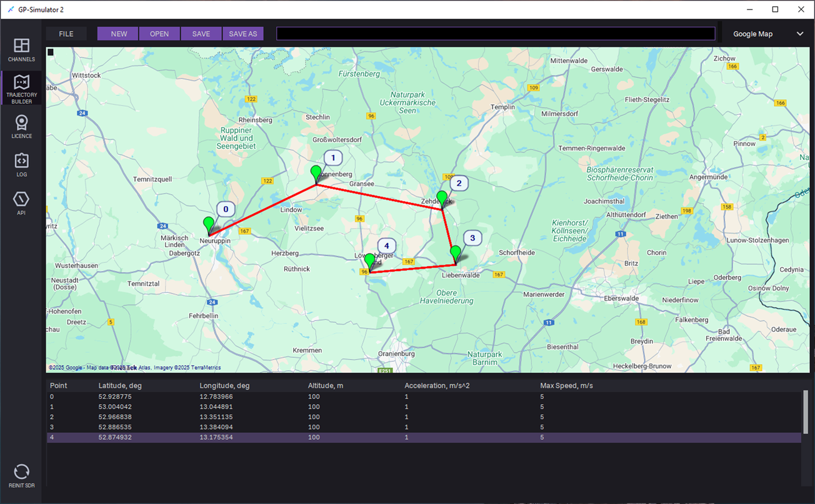The image size is (815, 504).
Task: Select green map pin for waypoint 0
Action: (x=209, y=225)
